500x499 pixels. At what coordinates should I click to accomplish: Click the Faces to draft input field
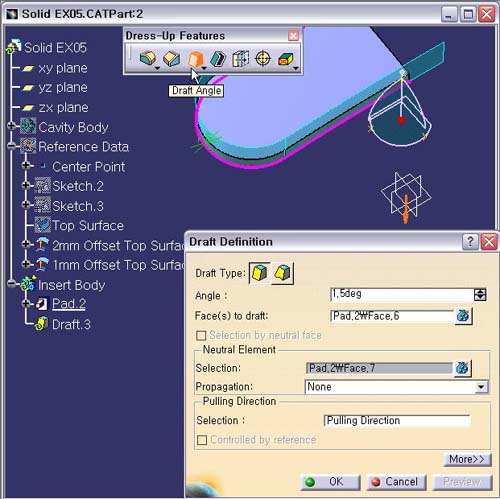coord(391,316)
